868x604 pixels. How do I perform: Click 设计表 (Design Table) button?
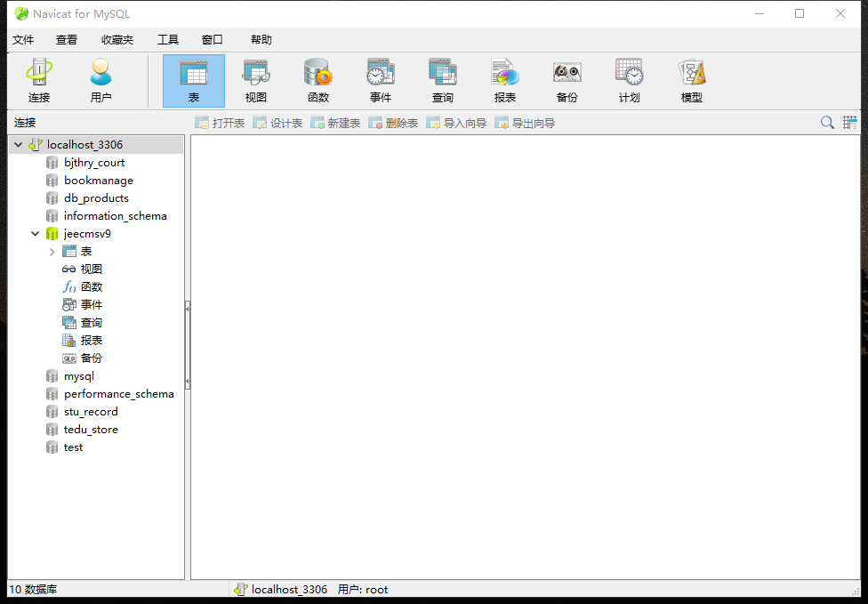[277, 123]
